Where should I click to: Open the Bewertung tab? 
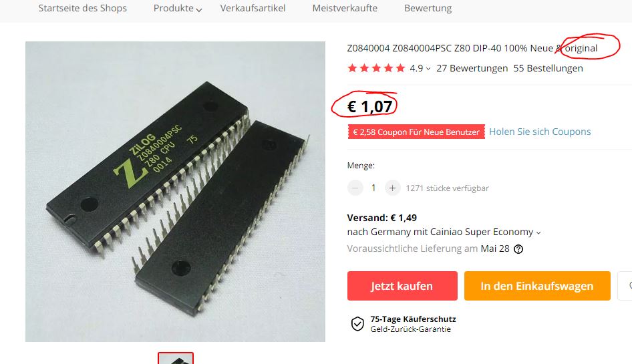428,8
